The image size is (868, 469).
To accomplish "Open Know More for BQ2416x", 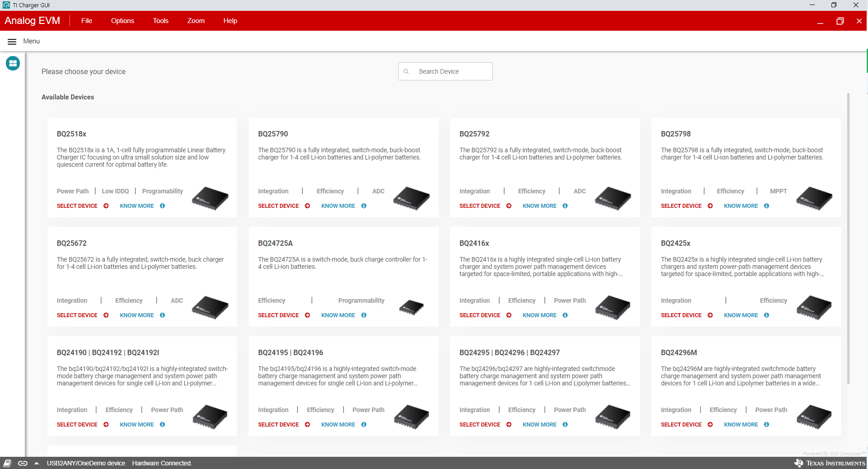I will pos(539,315).
